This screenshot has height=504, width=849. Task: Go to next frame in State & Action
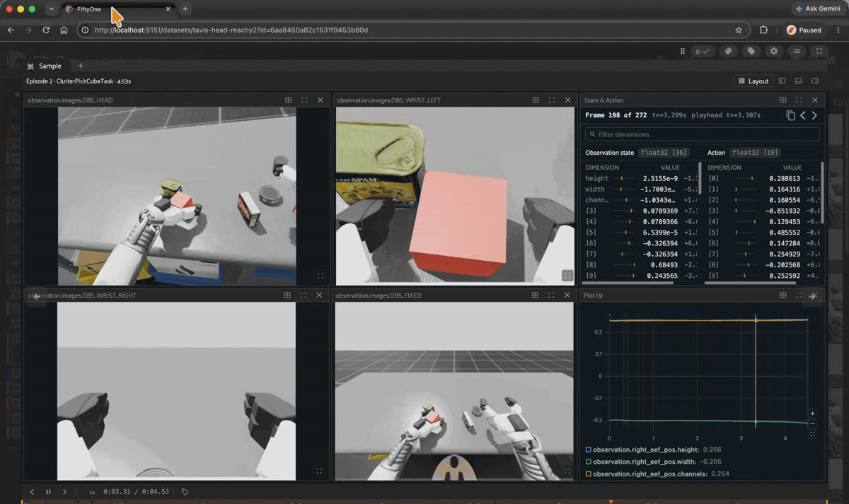tap(814, 115)
